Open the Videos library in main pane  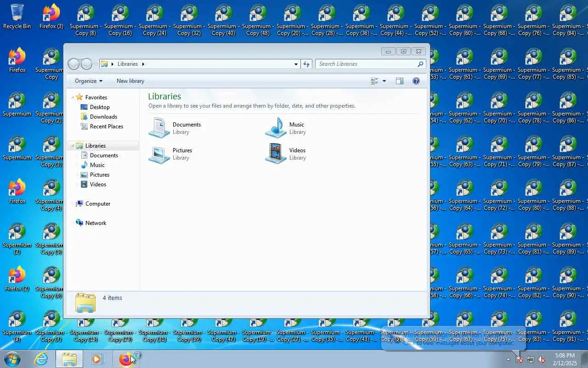click(x=286, y=154)
